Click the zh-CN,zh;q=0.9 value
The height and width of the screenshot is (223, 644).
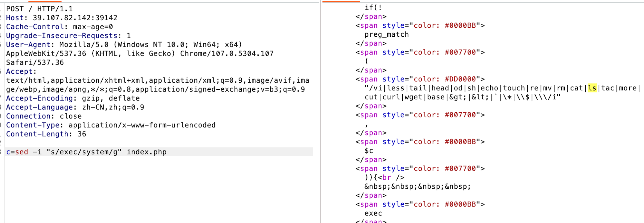[x=113, y=107]
